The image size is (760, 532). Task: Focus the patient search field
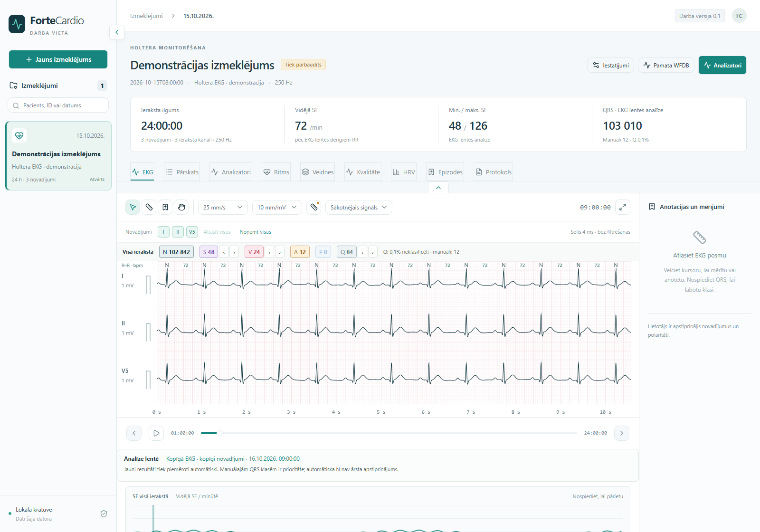58,105
